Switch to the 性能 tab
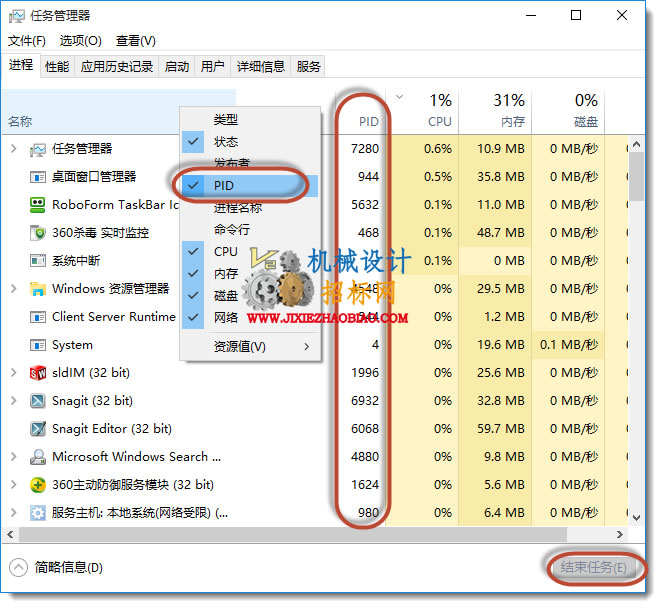 point(57,67)
